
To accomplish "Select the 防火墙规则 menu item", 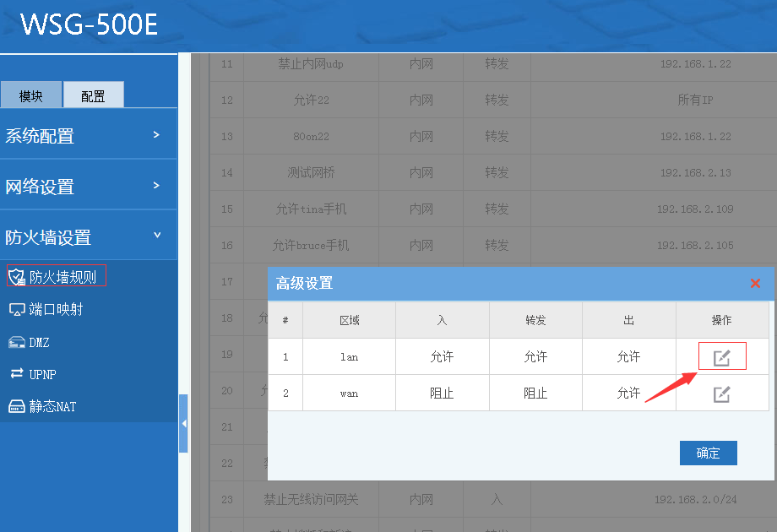I will 62,277.
